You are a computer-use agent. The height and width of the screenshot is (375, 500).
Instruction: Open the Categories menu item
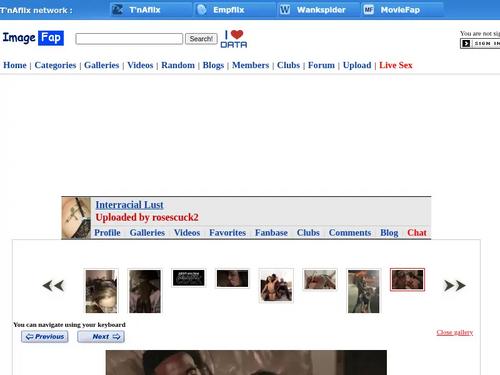(x=55, y=65)
